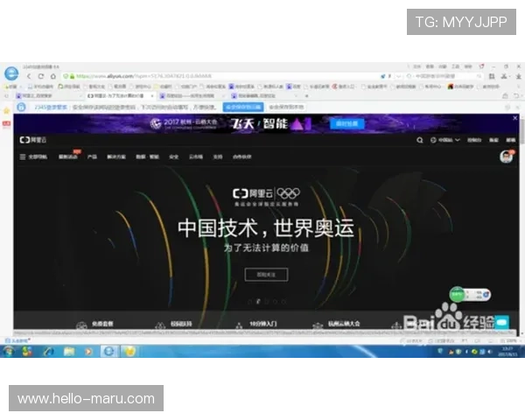Switch to the first browser tab
525x420 pixels.
(x=48, y=95)
